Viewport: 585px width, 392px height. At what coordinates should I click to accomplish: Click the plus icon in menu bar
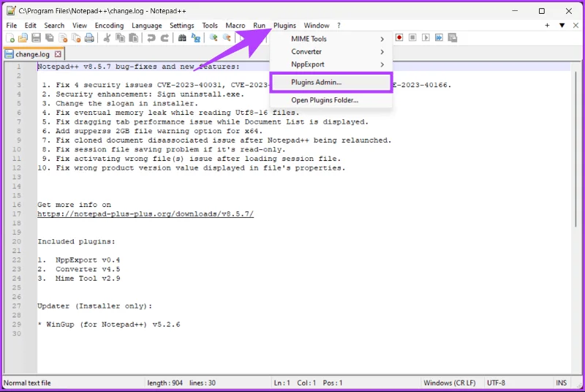click(x=547, y=26)
